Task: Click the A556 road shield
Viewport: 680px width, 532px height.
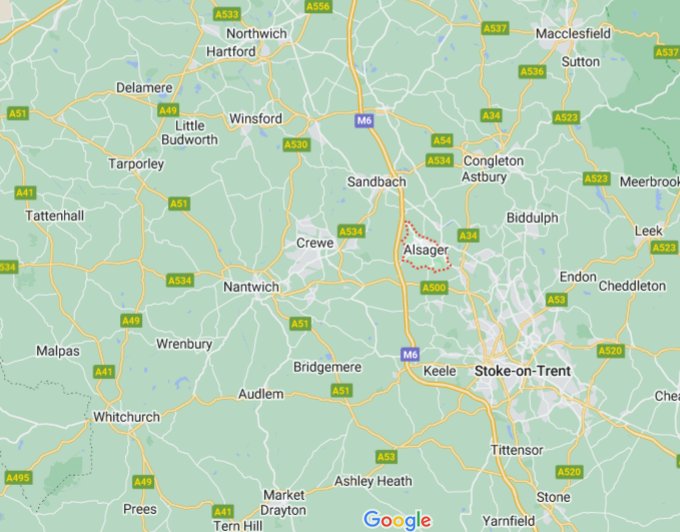Action: (x=318, y=6)
